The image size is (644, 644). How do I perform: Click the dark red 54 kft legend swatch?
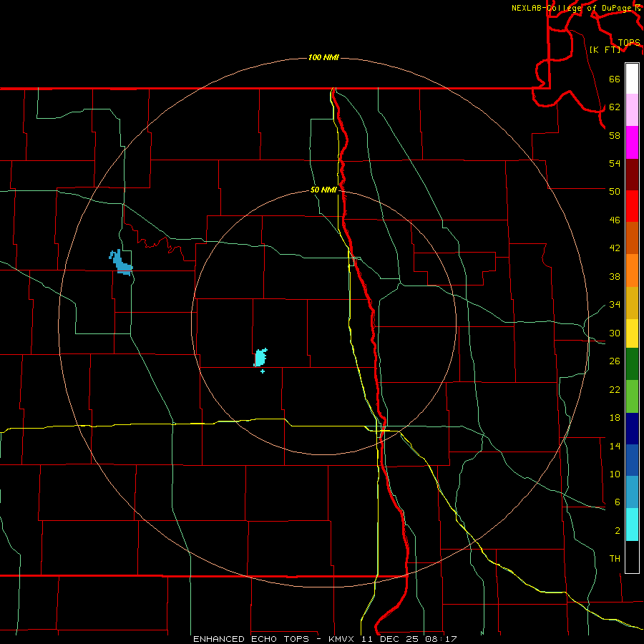[x=632, y=175]
